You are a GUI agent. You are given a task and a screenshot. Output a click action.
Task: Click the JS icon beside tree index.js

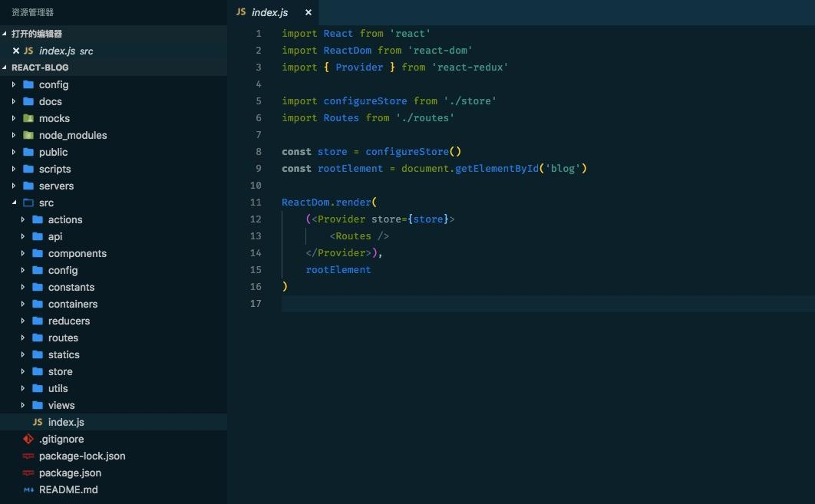point(38,422)
